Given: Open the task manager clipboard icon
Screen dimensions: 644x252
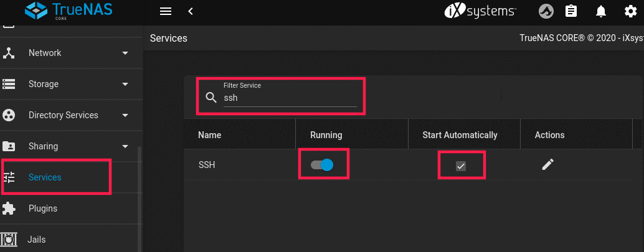Looking at the screenshot, I should [571, 11].
